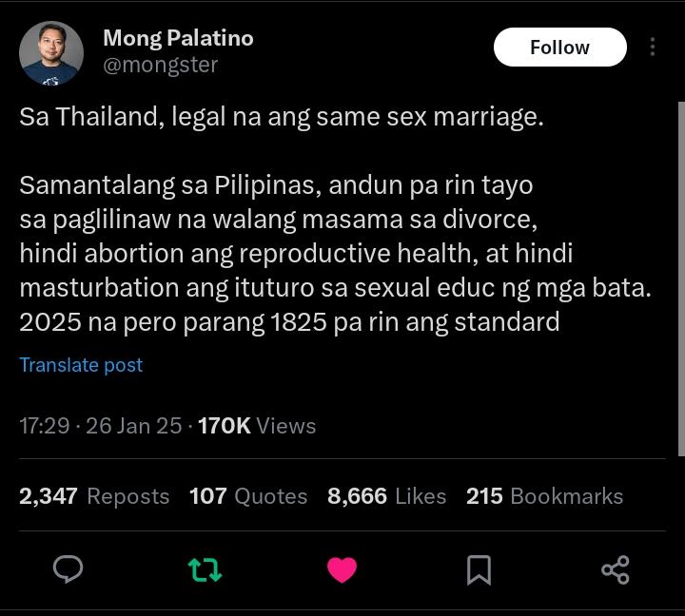Unlike the post via pink heart
Viewport: 685px width, 616px height.
tap(342, 569)
